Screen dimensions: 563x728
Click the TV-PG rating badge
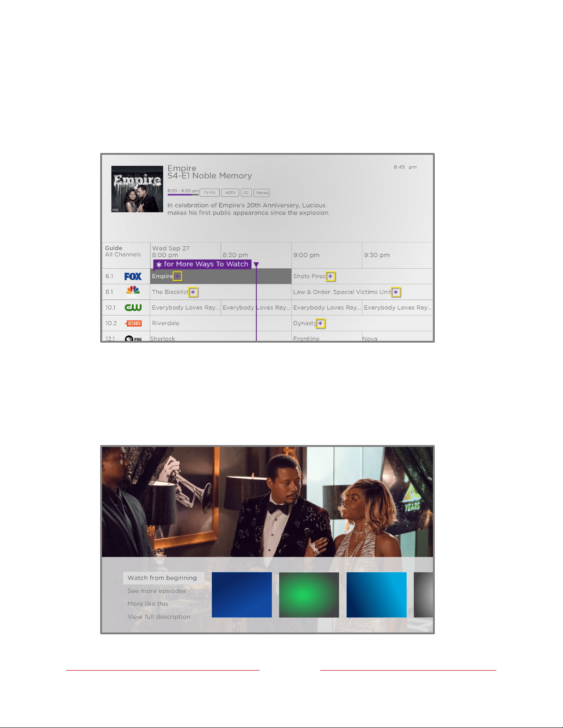tap(210, 193)
